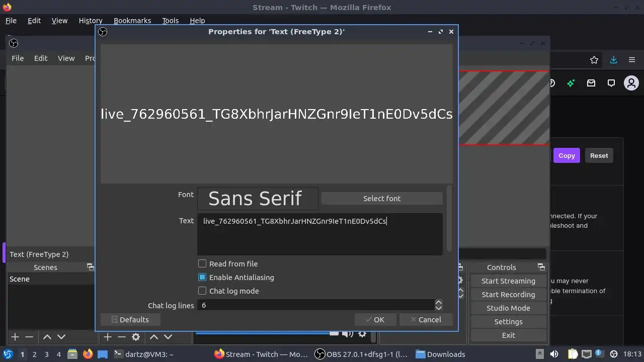Screen dimensions: 644x362
Task: Open the taskbar start menu icon
Action: pos(8,354)
